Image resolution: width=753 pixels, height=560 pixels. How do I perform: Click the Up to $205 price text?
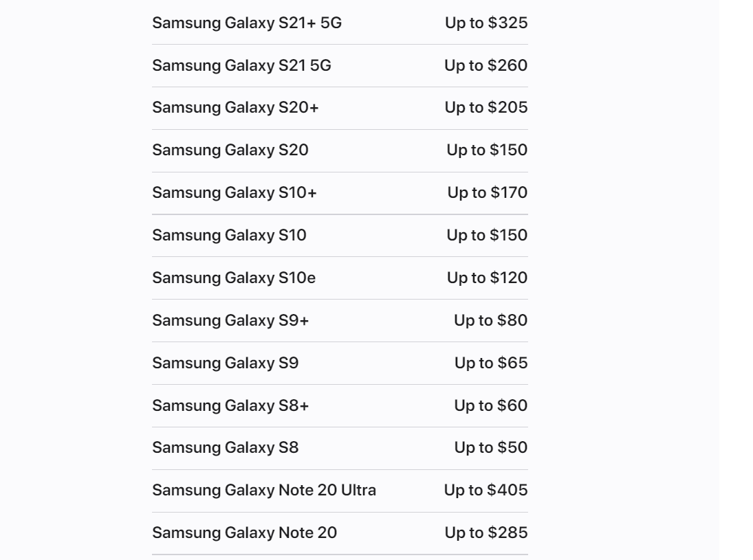point(485,108)
